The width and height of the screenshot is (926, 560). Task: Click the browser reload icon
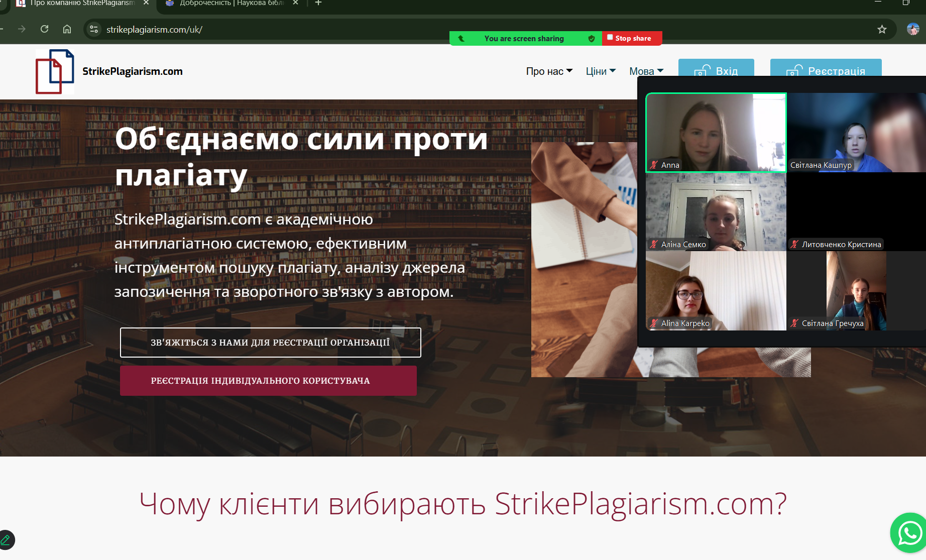45,29
